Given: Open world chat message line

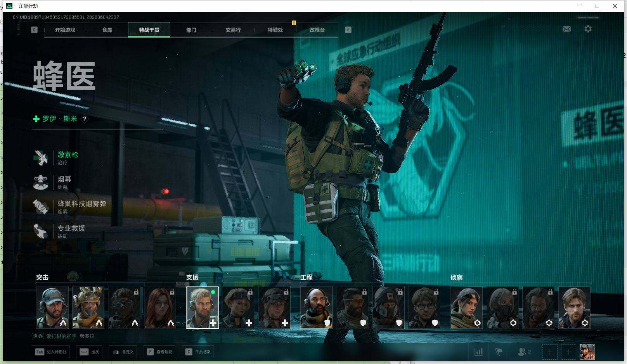Looking at the screenshot, I should pos(63,336).
